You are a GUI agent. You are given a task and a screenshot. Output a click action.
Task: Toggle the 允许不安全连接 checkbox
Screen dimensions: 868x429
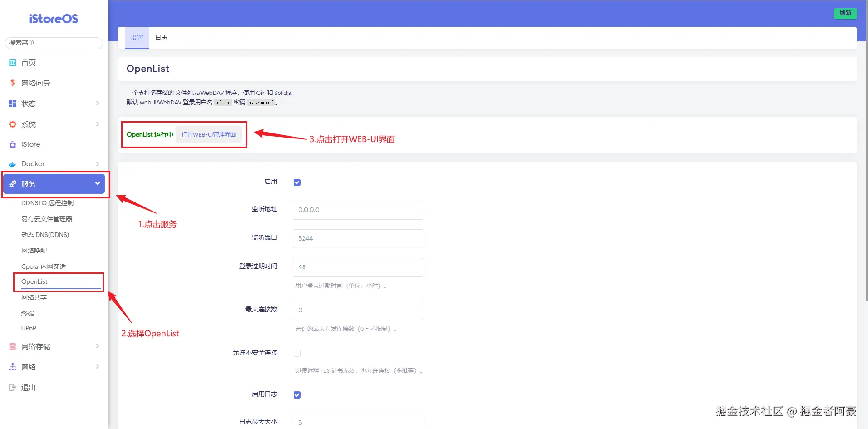tap(297, 353)
